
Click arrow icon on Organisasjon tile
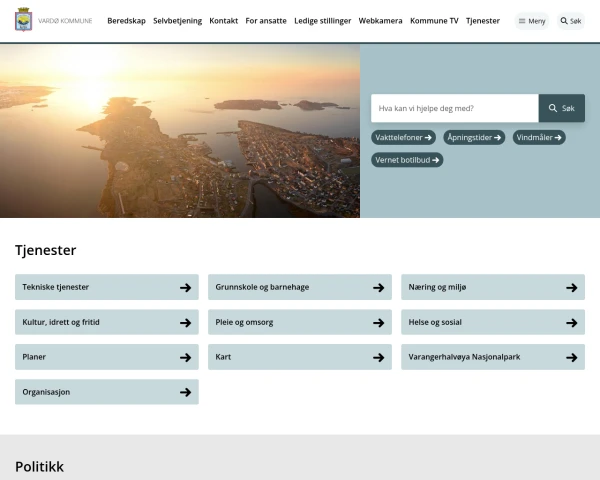point(185,392)
